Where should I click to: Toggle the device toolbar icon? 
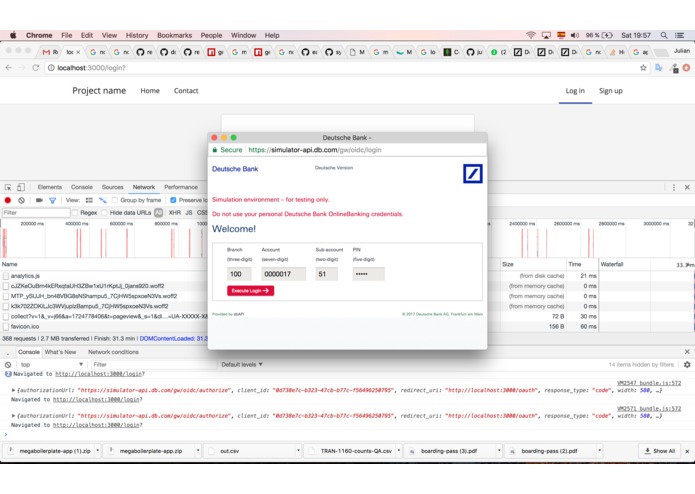(21, 187)
